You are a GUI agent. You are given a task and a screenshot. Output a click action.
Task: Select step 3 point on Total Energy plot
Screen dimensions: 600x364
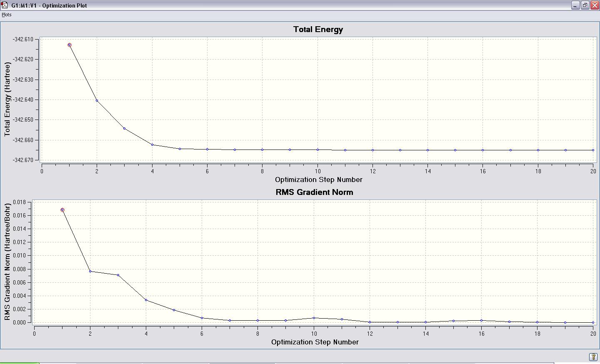click(125, 128)
